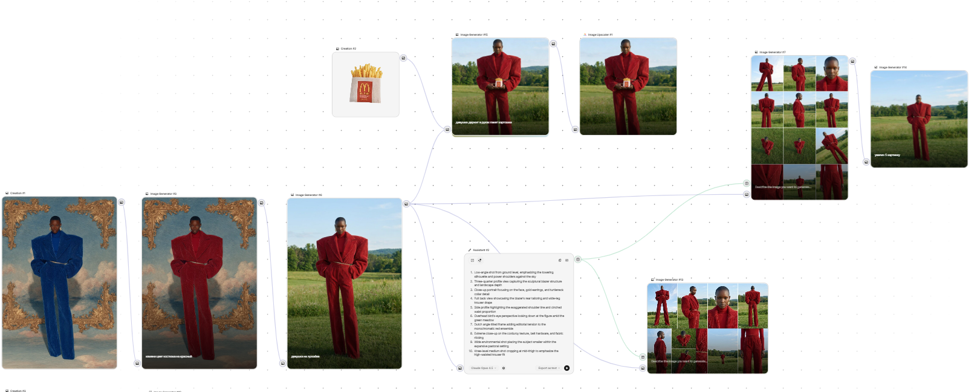
Task: Click the image output port of Creation #1
Action: pyautogui.click(x=122, y=202)
